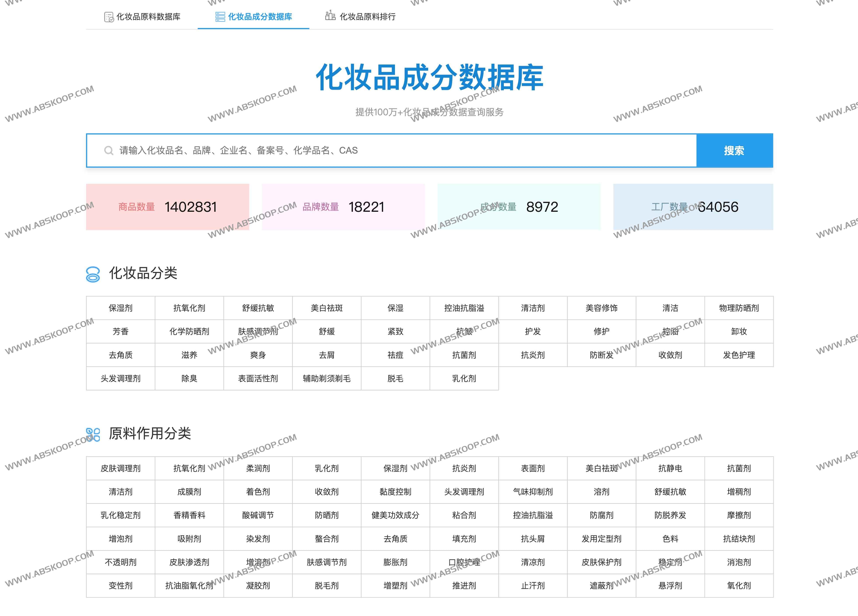
Task: Open the 美白祛斑 category
Action: coord(327,308)
